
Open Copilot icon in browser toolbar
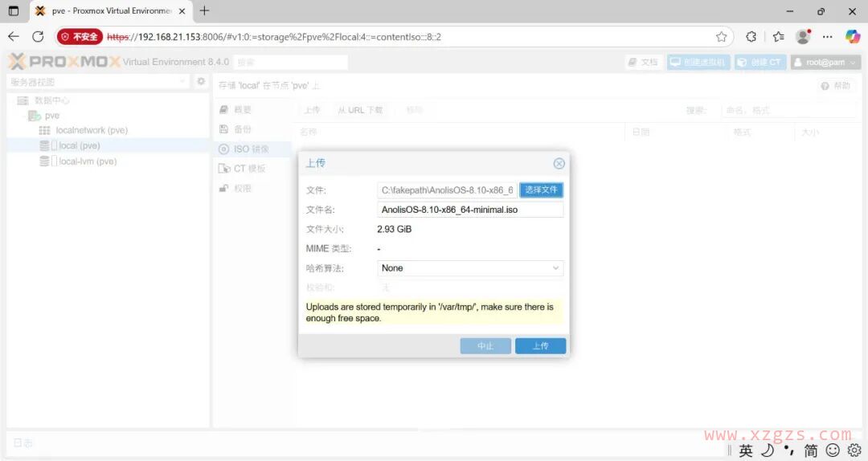(x=853, y=36)
